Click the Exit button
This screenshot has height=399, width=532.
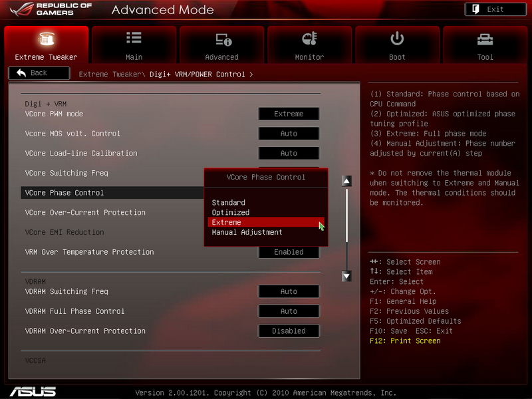[x=495, y=9]
